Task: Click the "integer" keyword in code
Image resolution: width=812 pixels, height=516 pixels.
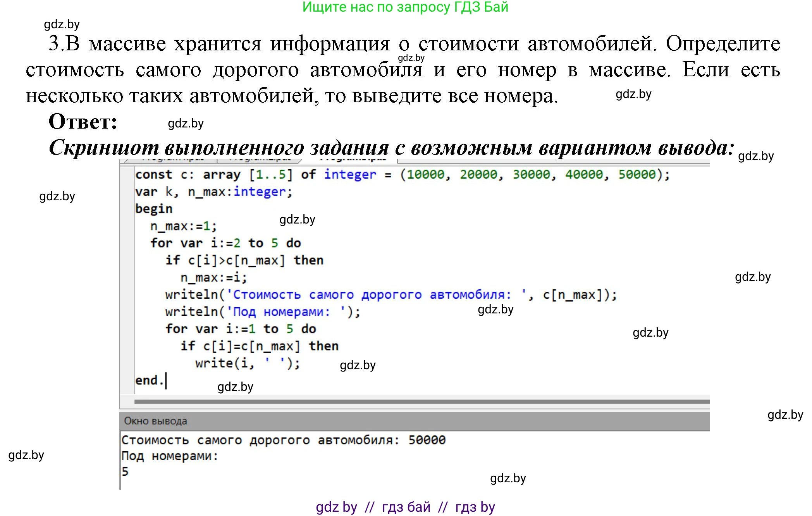Action: [349, 174]
